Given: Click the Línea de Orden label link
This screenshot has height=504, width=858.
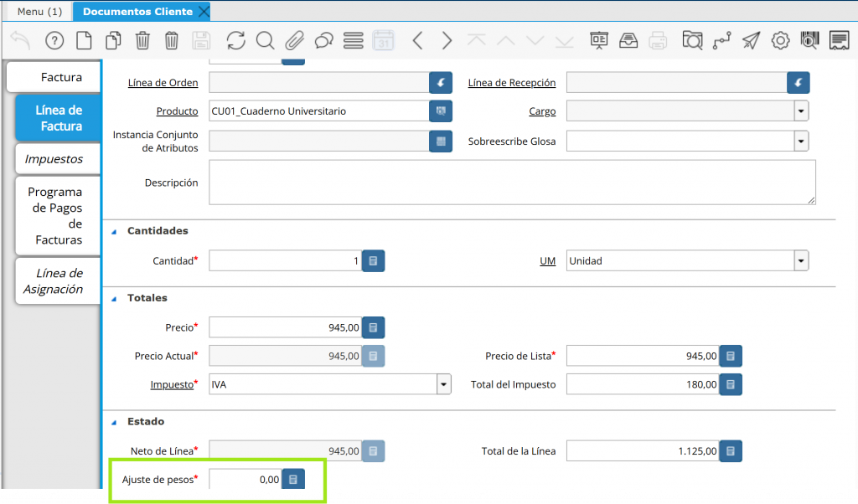Looking at the screenshot, I should coord(163,83).
